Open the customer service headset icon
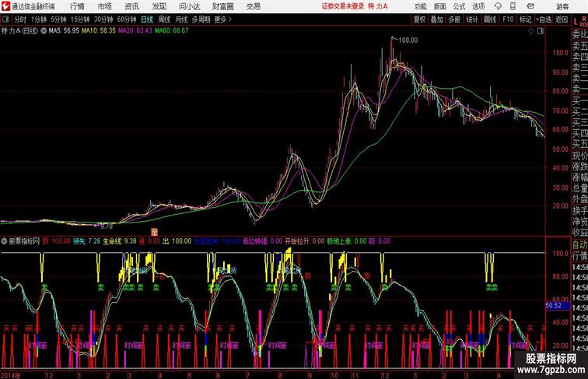The width and height of the screenshot is (588, 379). coord(498,6)
